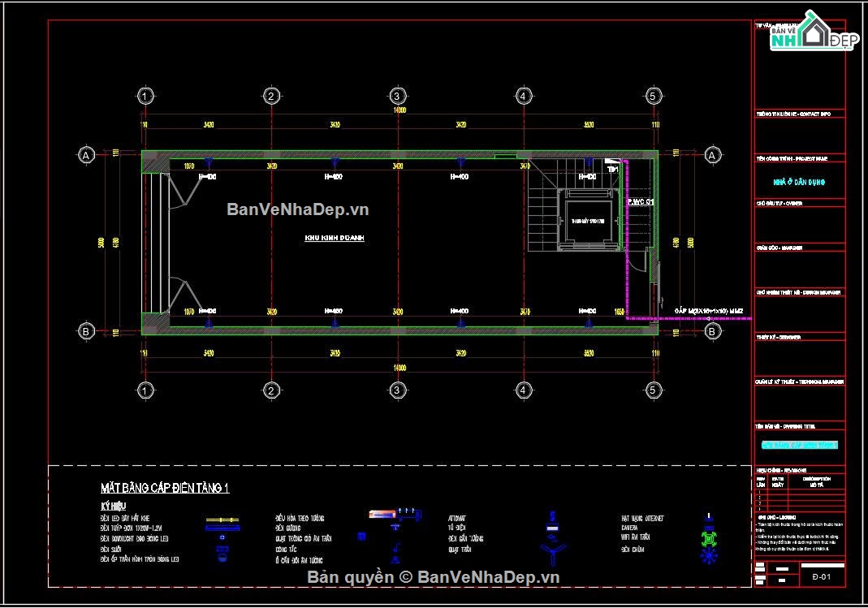The image size is (868, 608).
Task: Select the Đ-01 sheet number box
Action: click(822, 576)
